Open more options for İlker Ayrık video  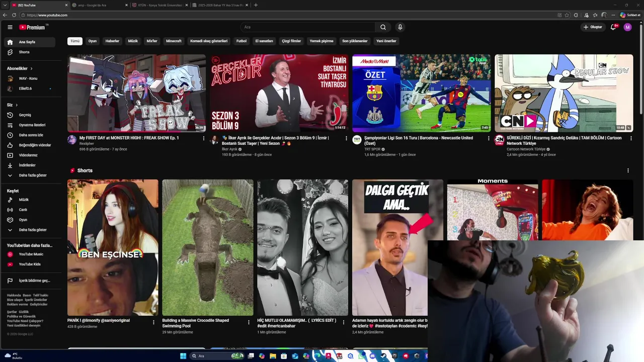346,138
